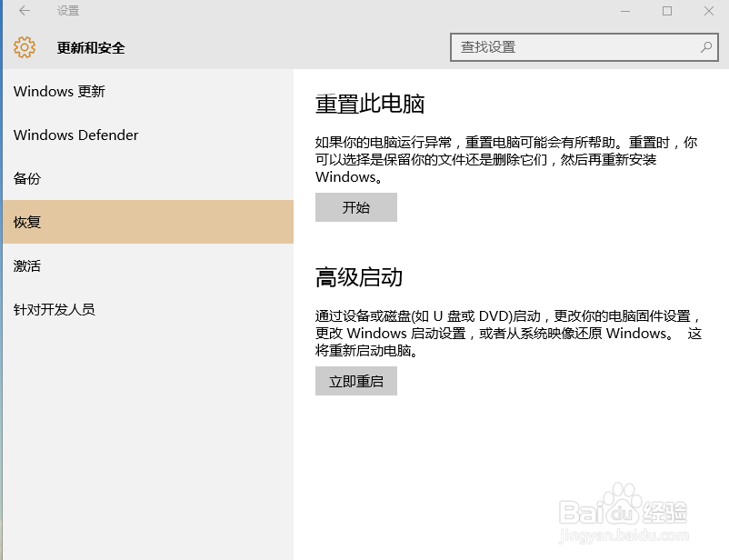This screenshot has height=560, width=729.
Task: Click the orange settings gear icon
Action: pos(25,46)
